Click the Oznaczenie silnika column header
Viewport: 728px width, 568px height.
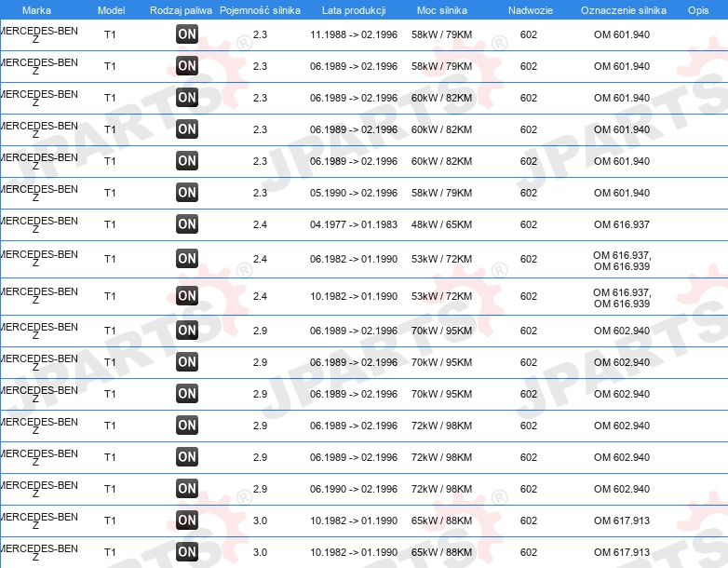[x=624, y=10]
